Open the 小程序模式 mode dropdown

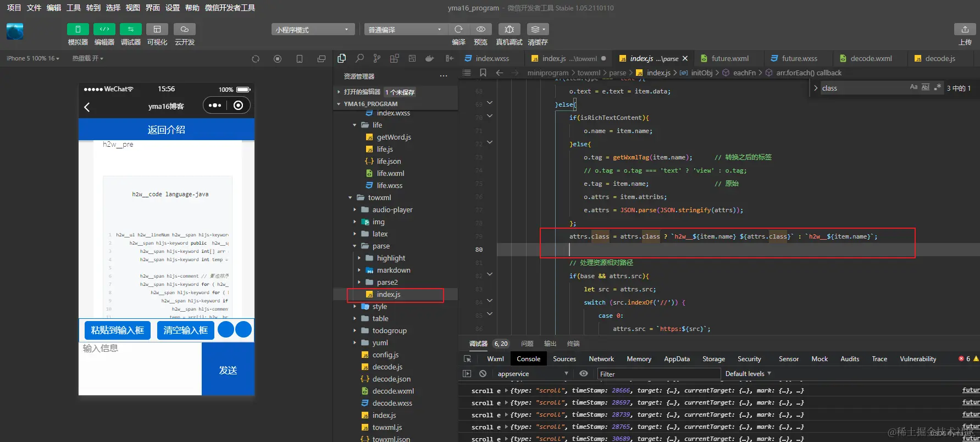(x=312, y=29)
